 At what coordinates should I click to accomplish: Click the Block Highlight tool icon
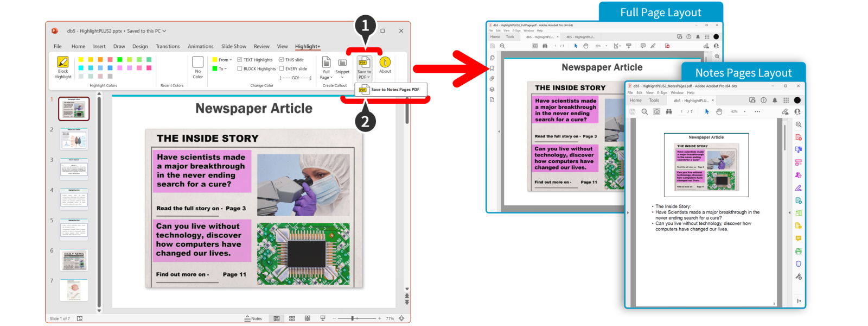coord(63,62)
